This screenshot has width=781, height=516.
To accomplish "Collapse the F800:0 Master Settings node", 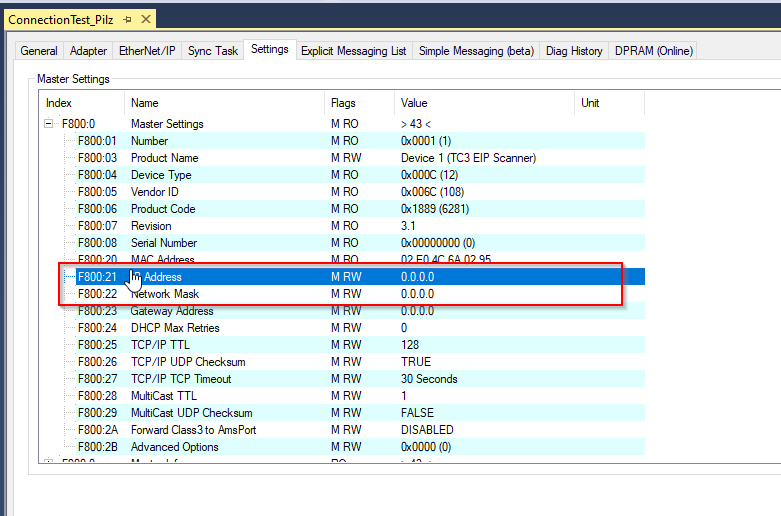I will [48, 123].
